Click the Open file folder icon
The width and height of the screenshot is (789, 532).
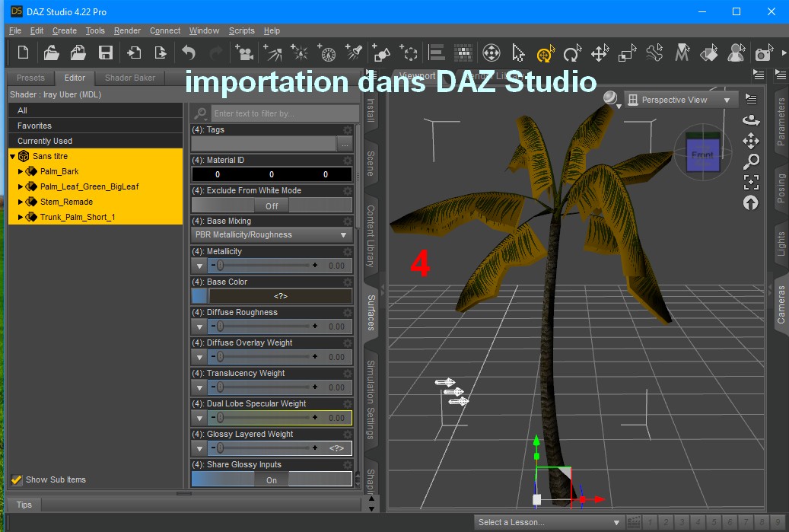coord(51,53)
